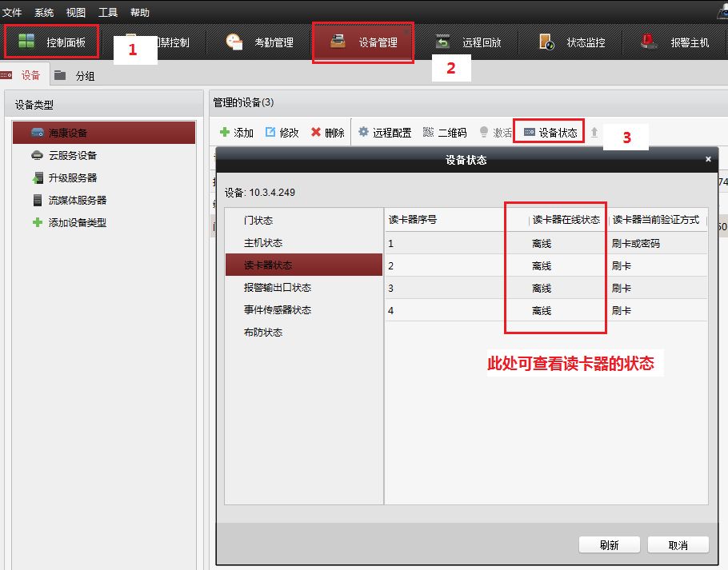
Task: Click the 取消 cancel button
Action: click(678, 545)
